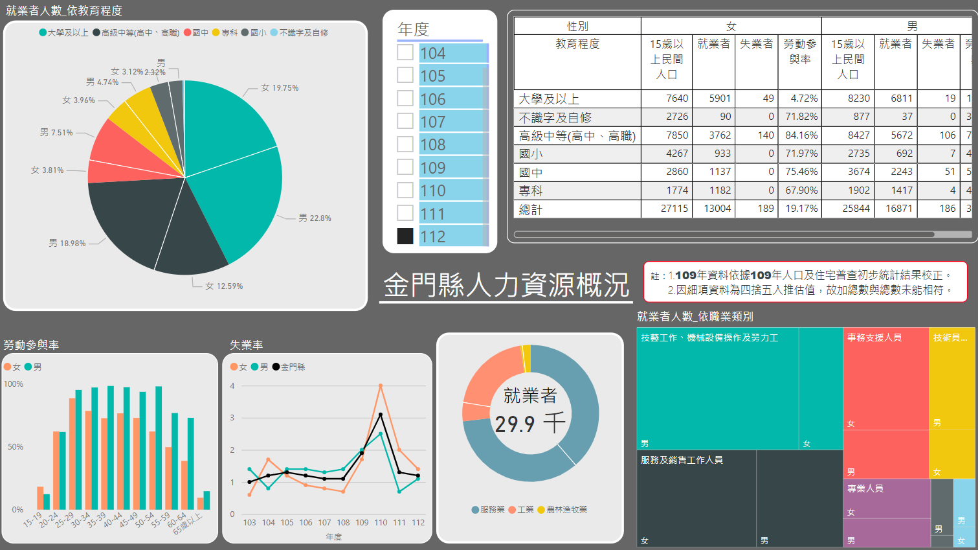Screen dimensions: 980x550
Task: Click the 高級中等(高中、高職) row label
Action: (577, 136)
